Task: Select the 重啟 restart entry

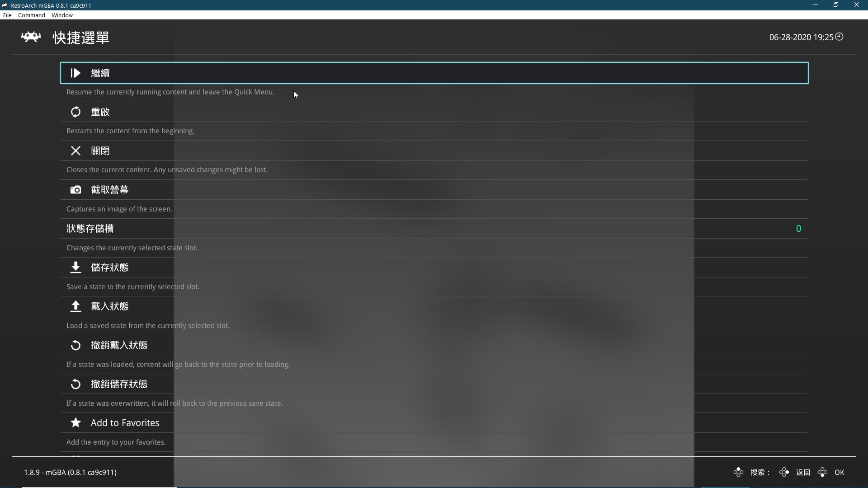Action: [434, 112]
